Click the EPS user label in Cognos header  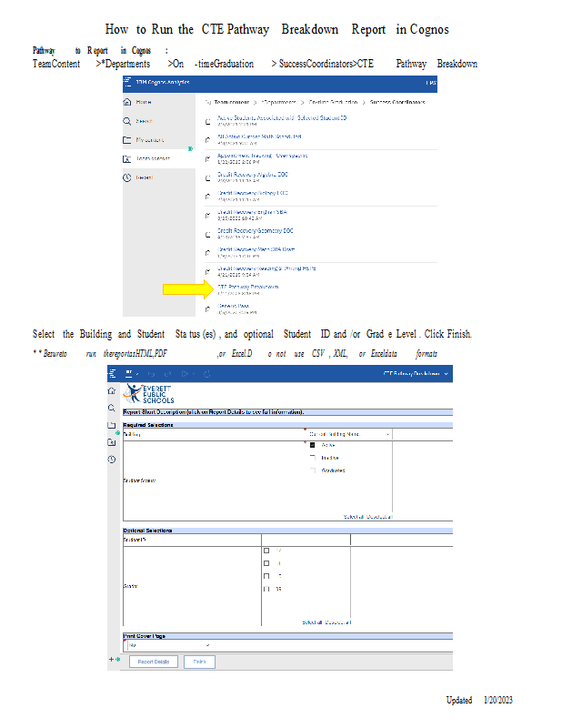[x=431, y=83]
